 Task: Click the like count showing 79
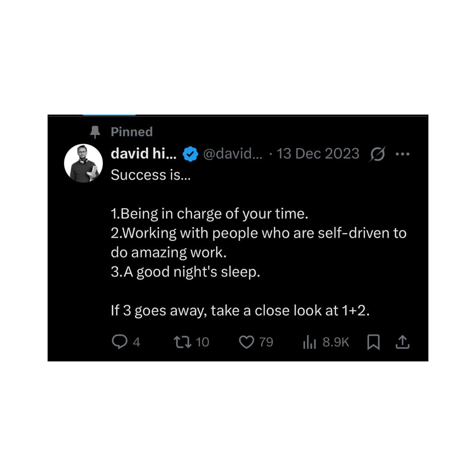[266, 342]
